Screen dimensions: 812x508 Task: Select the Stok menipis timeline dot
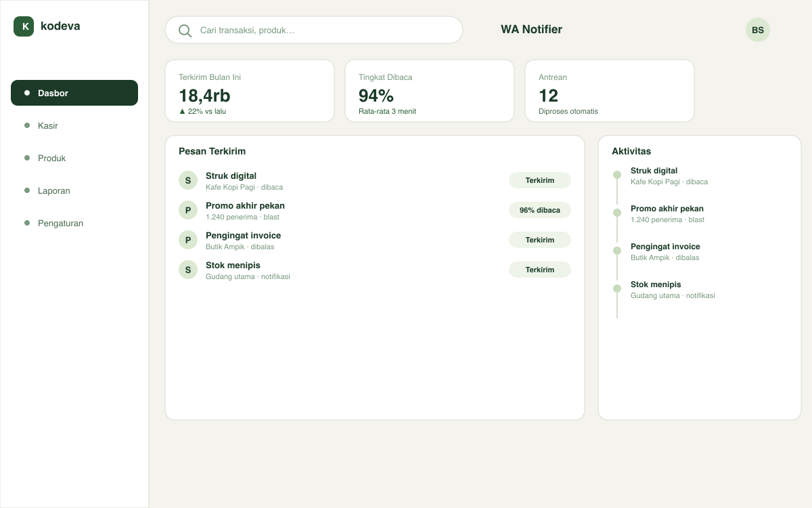(x=617, y=289)
